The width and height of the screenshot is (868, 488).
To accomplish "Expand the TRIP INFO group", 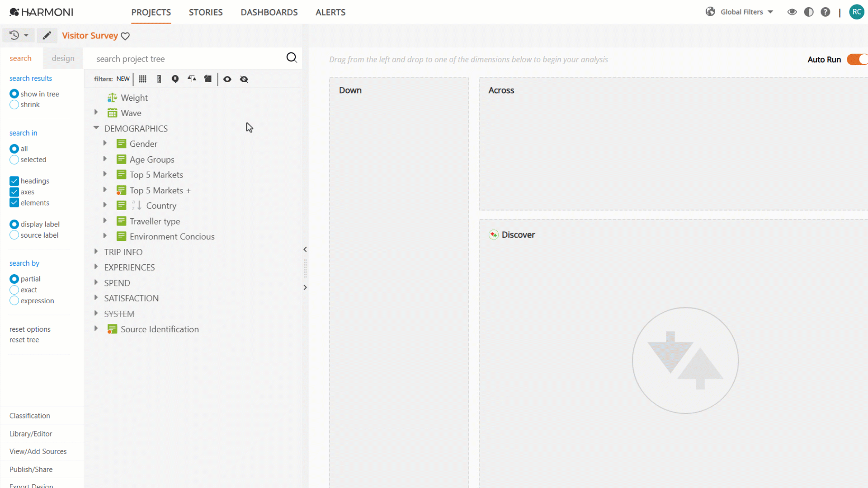I will pyautogui.click(x=96, y=251).
